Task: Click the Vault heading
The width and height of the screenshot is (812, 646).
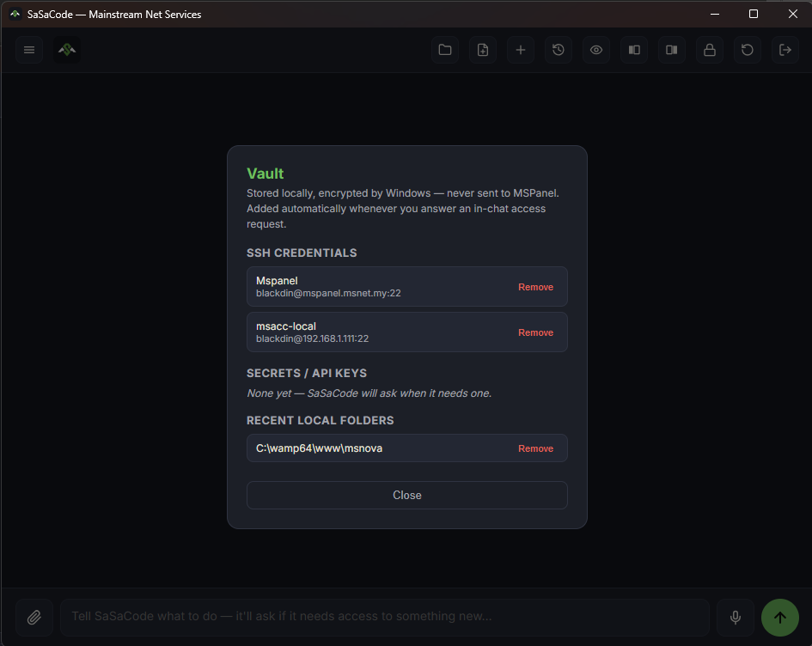Action: click(x=266, y=174)
